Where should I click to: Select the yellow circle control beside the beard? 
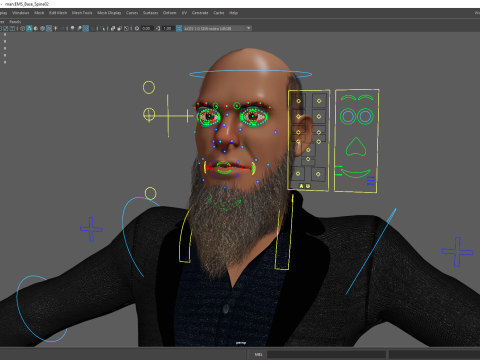coord(150,193)
